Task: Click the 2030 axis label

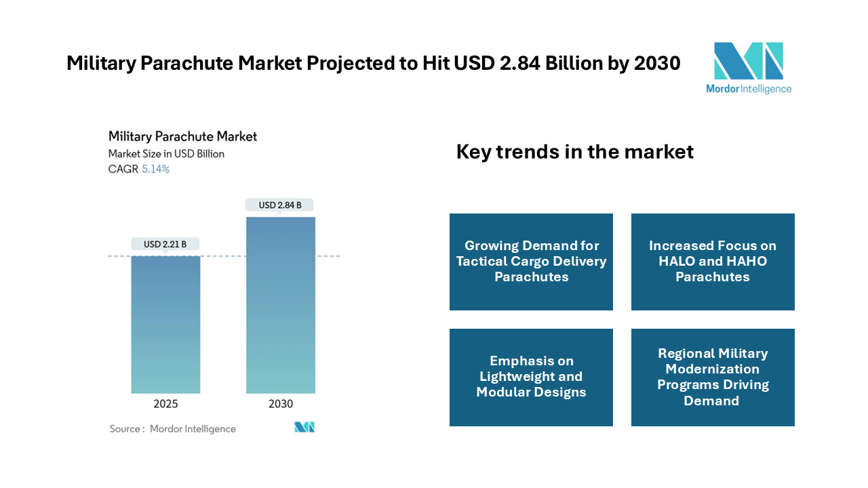Action: coord(280,404)
